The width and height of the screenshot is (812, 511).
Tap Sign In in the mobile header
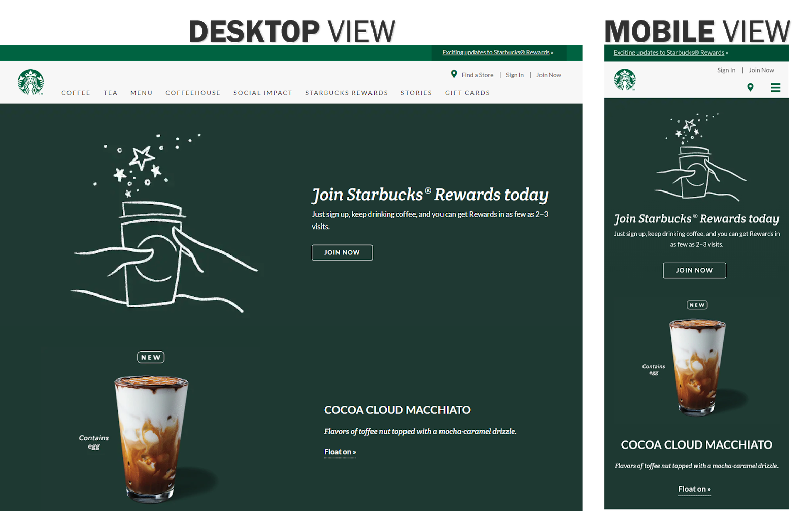(x=726, y=70)
